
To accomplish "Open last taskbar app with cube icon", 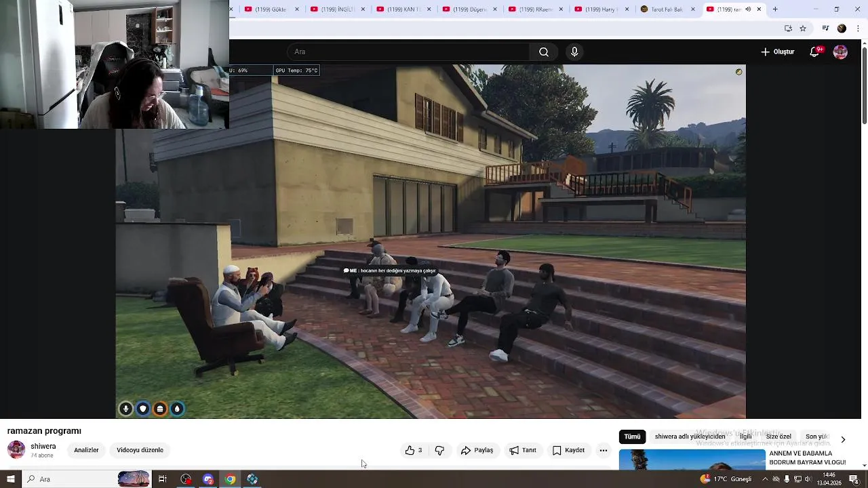I will coord(252,479).
